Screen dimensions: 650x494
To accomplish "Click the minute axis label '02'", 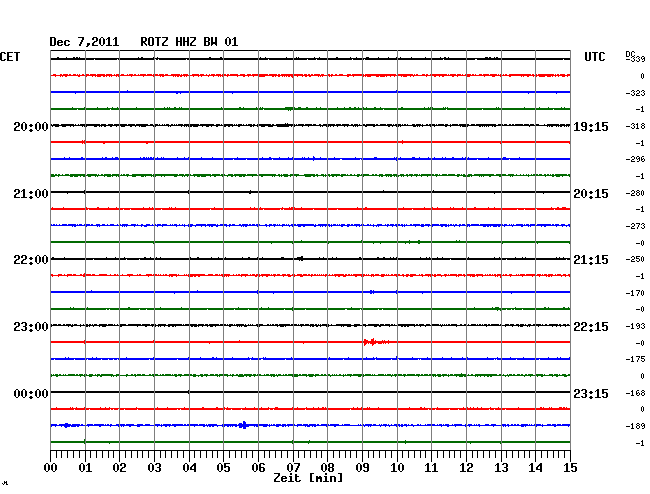I will tap(119, 468).
